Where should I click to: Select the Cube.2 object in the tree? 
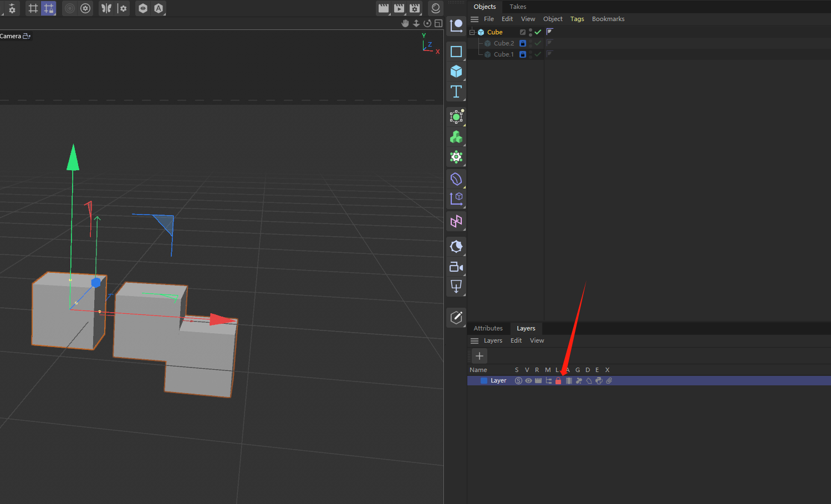(503, 43)
